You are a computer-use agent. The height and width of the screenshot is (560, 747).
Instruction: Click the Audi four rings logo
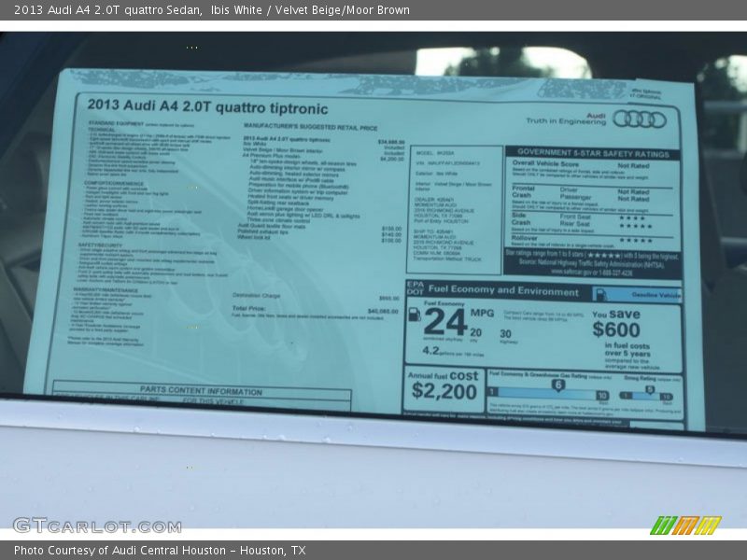click(640, 119)
